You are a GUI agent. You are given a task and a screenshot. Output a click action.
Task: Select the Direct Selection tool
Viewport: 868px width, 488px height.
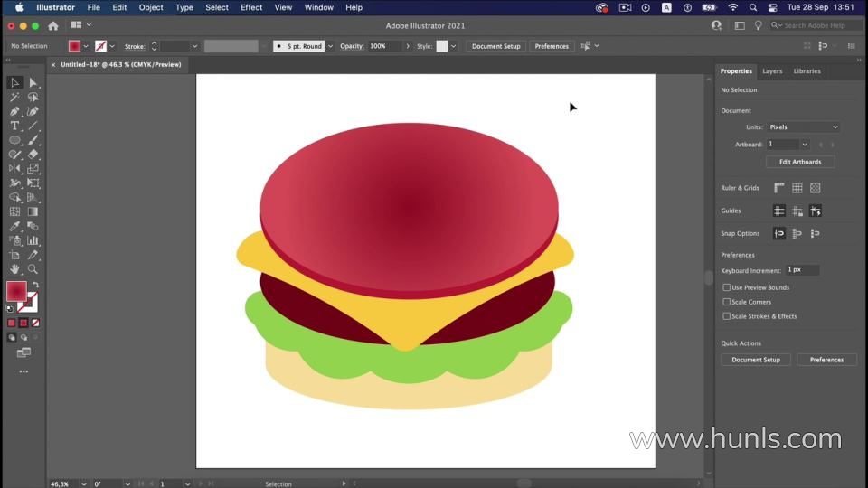click(33, 82)
